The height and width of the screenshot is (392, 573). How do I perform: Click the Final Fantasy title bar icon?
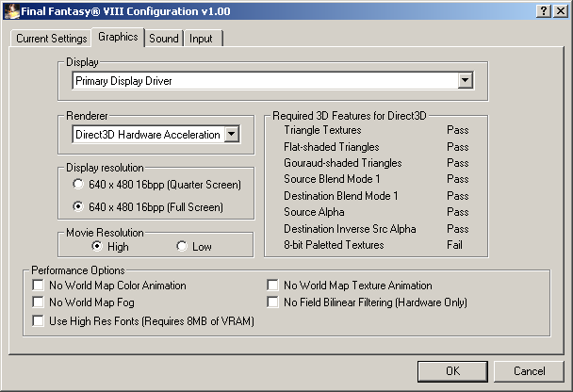point(9,9)
